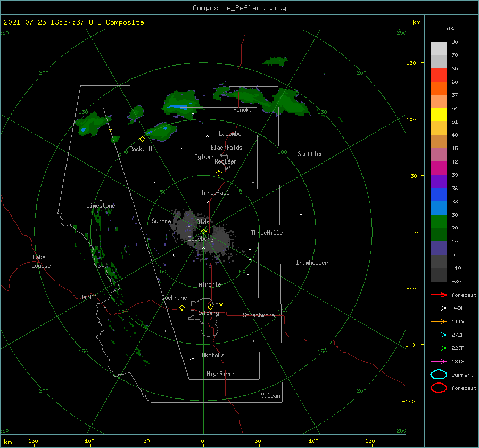Viewport: 479px width, 448px height.
Task: Click the Blackfalds label
Action: coord(226,148)
